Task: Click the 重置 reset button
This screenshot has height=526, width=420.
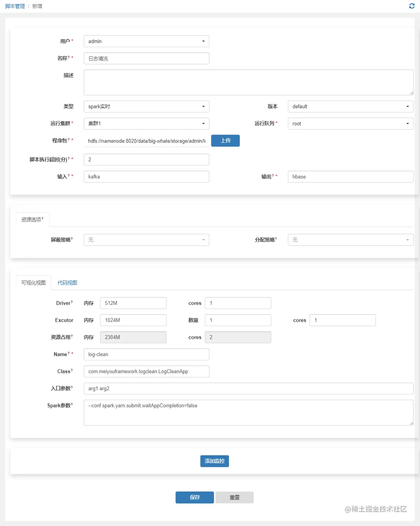Action: click(235, 497)
